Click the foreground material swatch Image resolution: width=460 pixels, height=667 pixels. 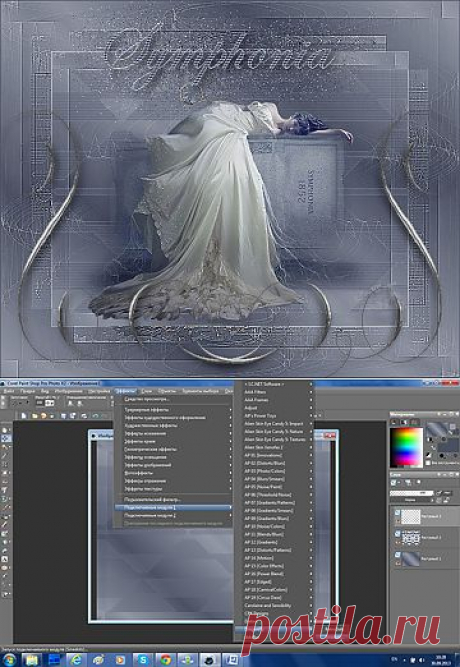(x=437, y=430)
